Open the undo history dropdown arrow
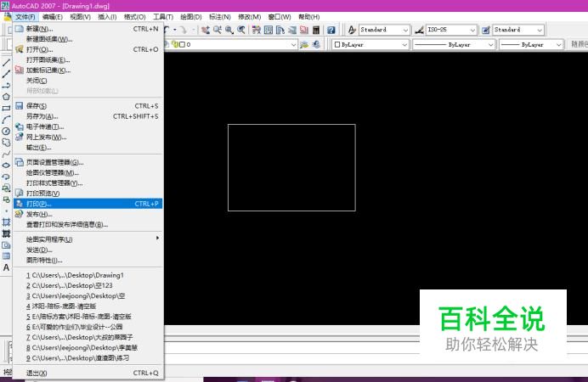588x382 pixels. 175,30
